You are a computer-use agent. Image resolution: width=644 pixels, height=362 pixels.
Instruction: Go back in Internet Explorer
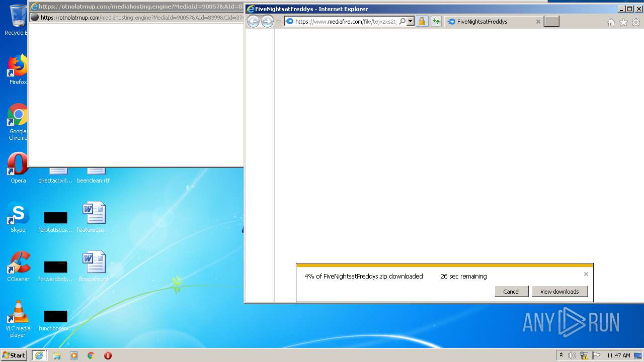(x=253, y=21)
